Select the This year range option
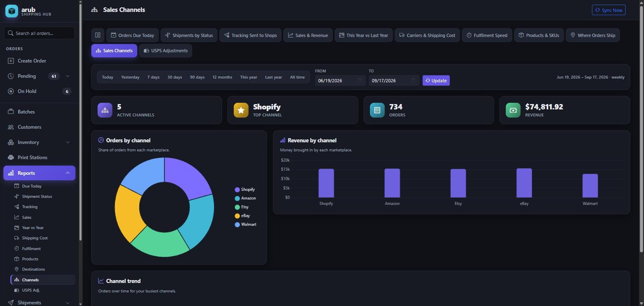This screenshot has height=306, width=644. click(x=248, y=77)
